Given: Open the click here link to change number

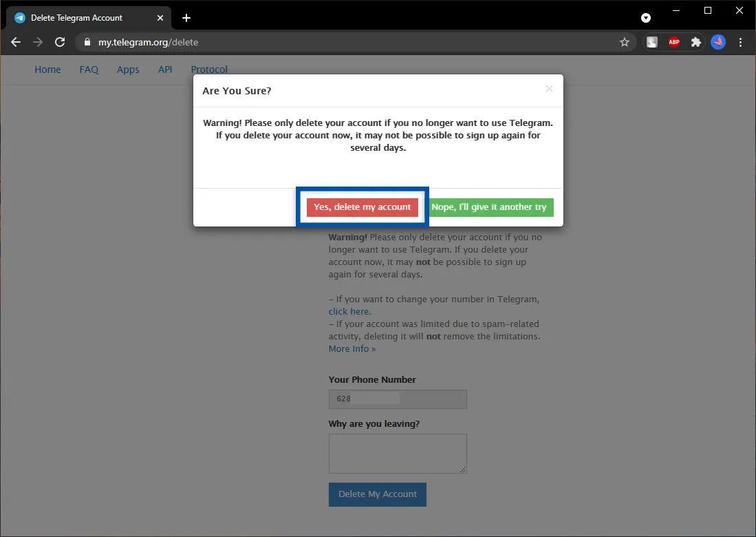Looking at the screenshot, I should point(348,311).
